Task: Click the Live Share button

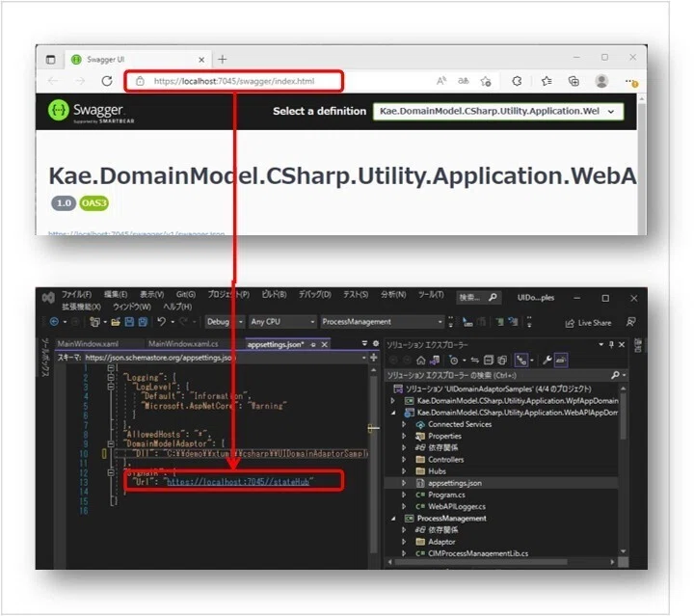Action: click(588, 323)
